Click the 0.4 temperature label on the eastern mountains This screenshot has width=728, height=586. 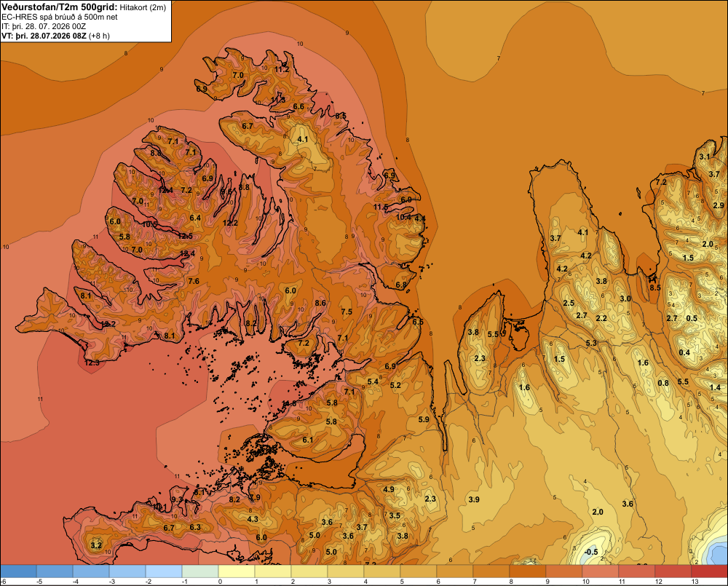coord(684,352)
